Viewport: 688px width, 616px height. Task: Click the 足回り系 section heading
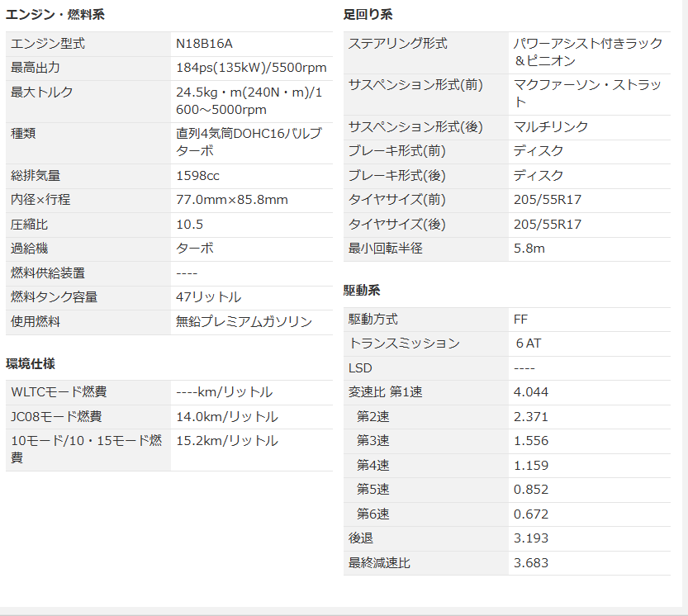pyautogui.click(x=368, y=14)
